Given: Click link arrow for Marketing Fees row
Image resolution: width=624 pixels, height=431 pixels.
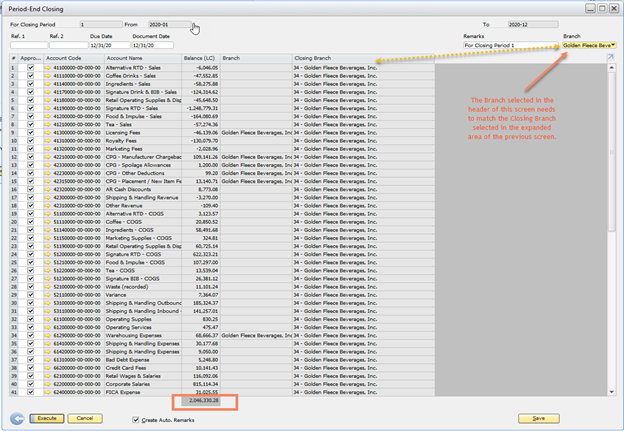Looking at the screenshot, I should [49, 148].
